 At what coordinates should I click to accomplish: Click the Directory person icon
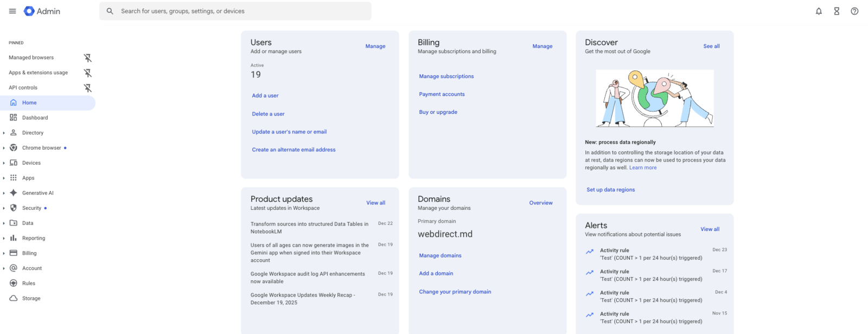pyautogui.click(x=14, y=133)
